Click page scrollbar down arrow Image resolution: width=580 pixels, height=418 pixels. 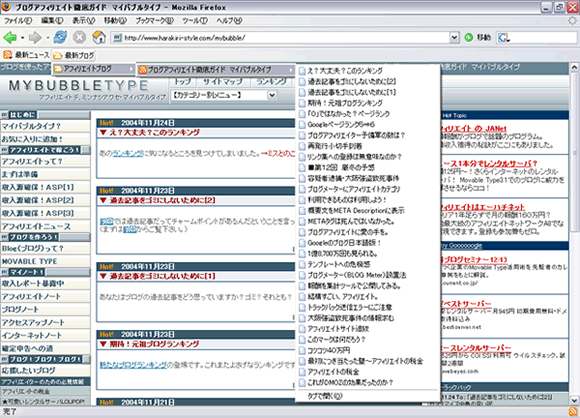(574, 400)
